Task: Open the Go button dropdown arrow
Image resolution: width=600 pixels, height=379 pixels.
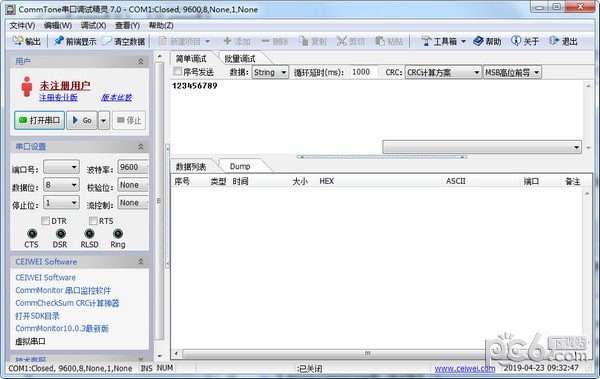Action: 104,121
